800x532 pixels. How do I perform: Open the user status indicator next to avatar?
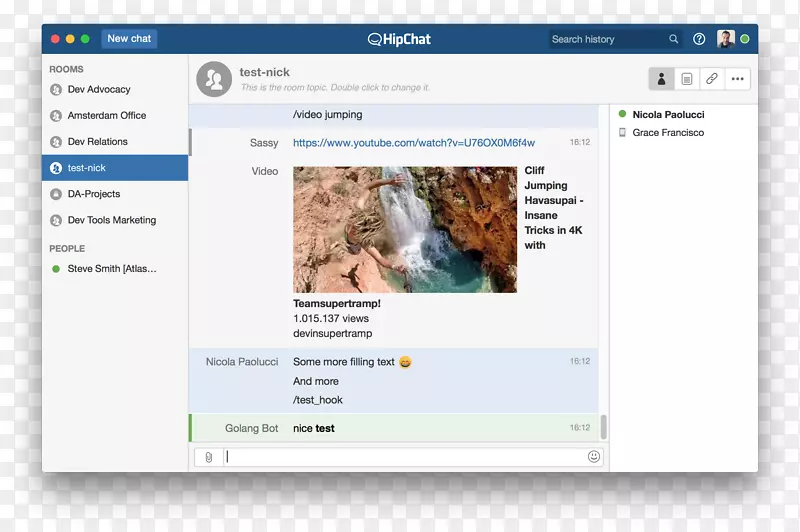[745, 39]
